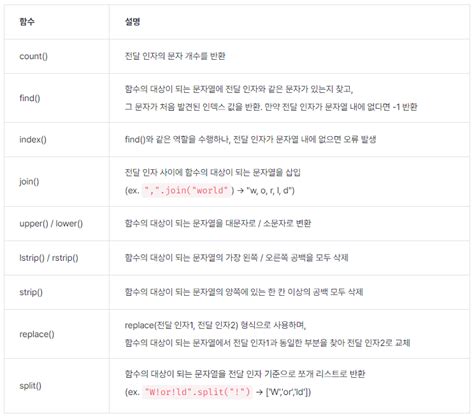Screen dimensions: 474x416
Task: Click the index() row label
Action: pyautogui.click(x=33, y=139)
